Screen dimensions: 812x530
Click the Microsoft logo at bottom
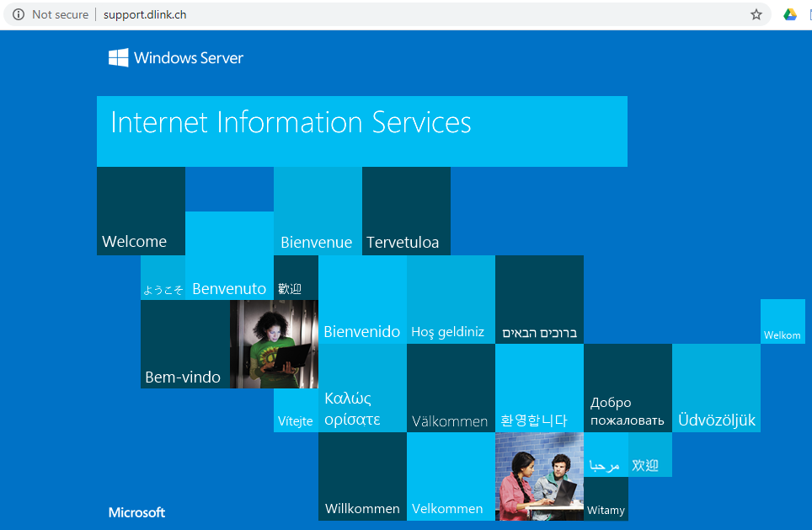[x=136, y=512]
